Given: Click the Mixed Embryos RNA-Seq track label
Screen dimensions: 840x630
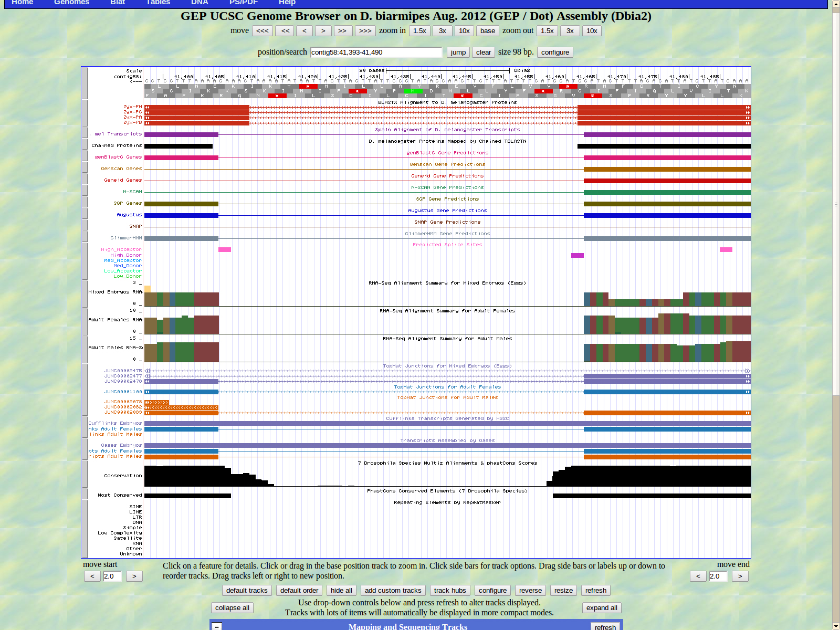Looking at the screenshot, I should [115, 292].
